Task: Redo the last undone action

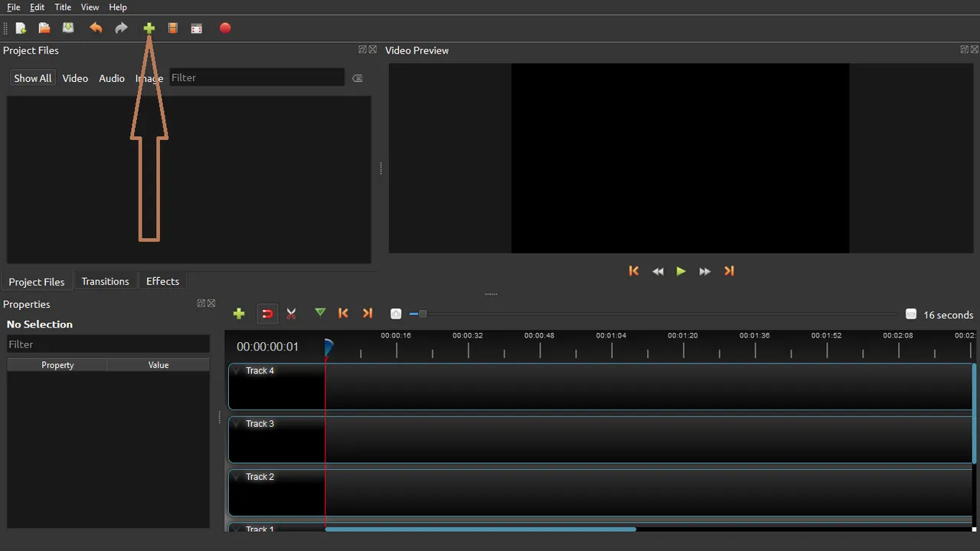Action: pyautogui.click(x=121, y=28)
